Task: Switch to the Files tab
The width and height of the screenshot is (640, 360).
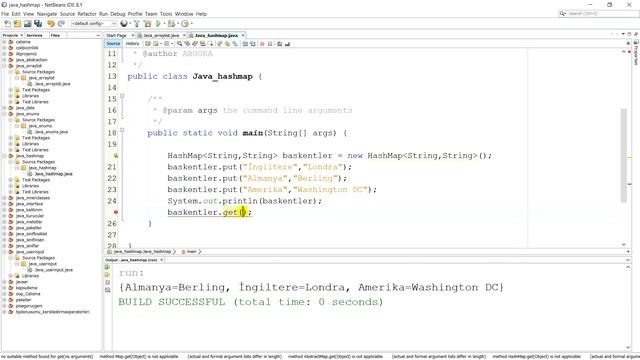Action: pyautogui.click(x=55, y=36)
